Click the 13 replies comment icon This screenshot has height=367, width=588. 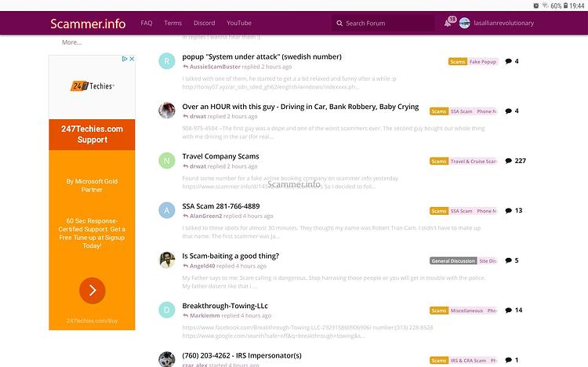tap(509, 210)
